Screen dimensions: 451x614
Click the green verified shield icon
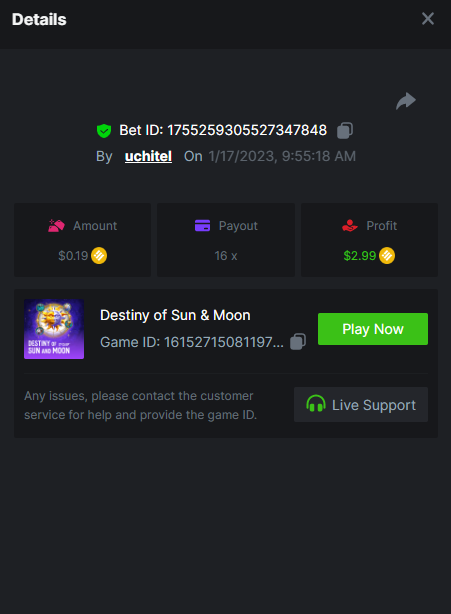click(104, 130)
